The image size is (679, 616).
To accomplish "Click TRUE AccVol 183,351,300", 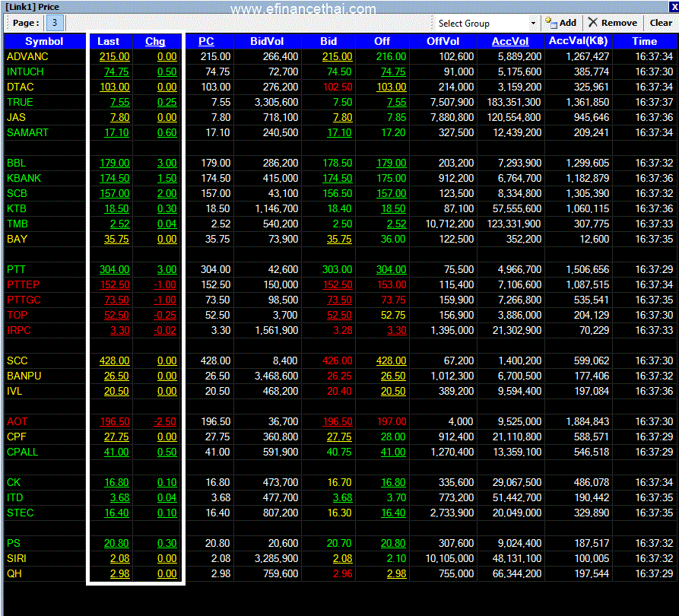I will 513,102.
